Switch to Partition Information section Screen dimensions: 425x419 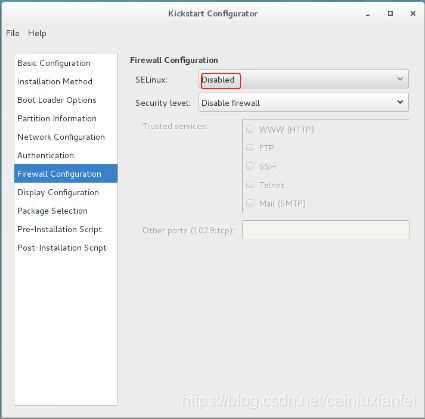(x=66, y=118)
